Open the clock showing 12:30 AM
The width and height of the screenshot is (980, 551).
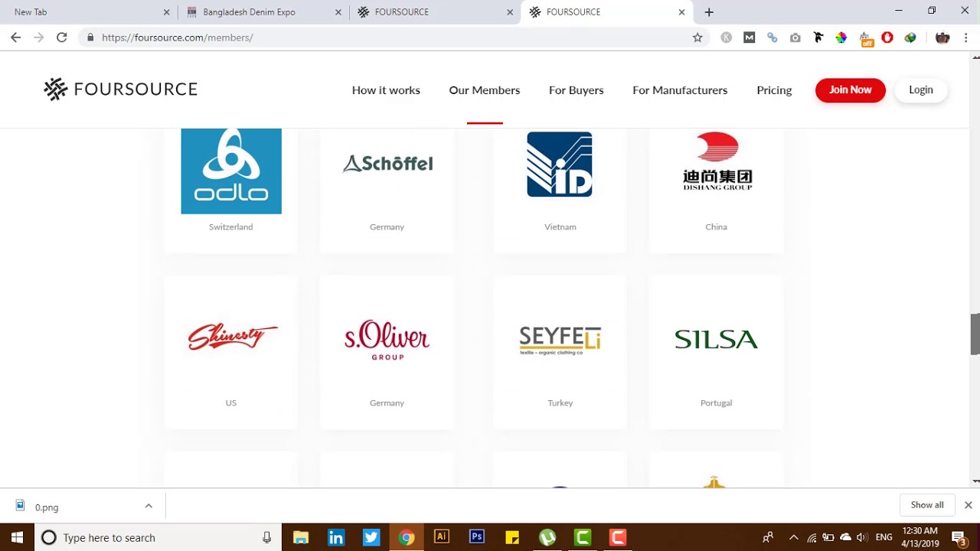pyautogui.click(x=920, y=537)
